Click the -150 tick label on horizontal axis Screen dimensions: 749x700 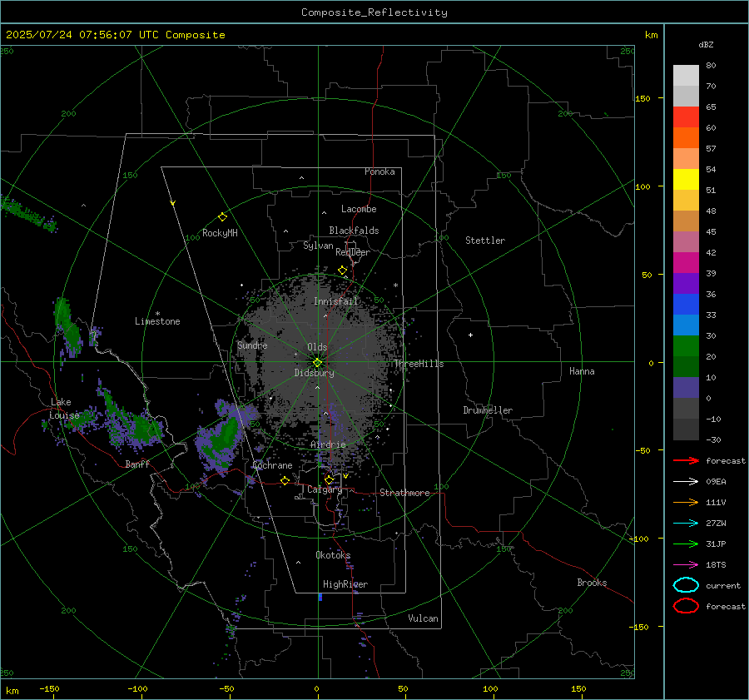tap(49, 688)
